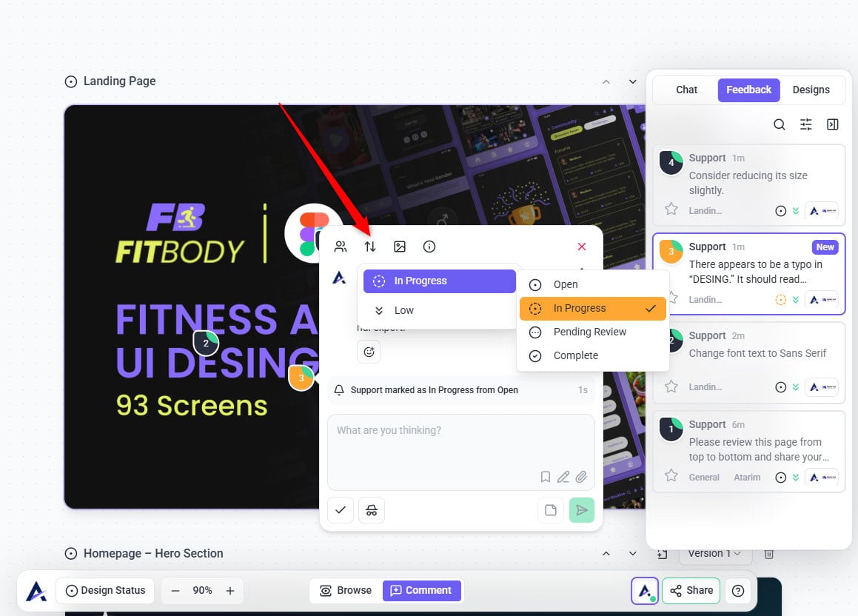Screen dimensions: 858x616
Task: Collapse Landing Page section with up chevron
Action: point(606,81)
